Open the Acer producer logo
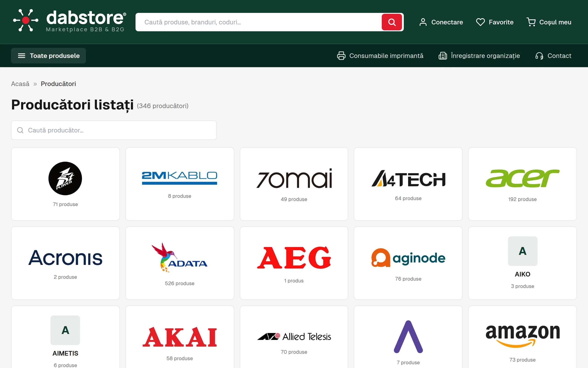This screenshot has height=368, width=588. click(522, 178)
